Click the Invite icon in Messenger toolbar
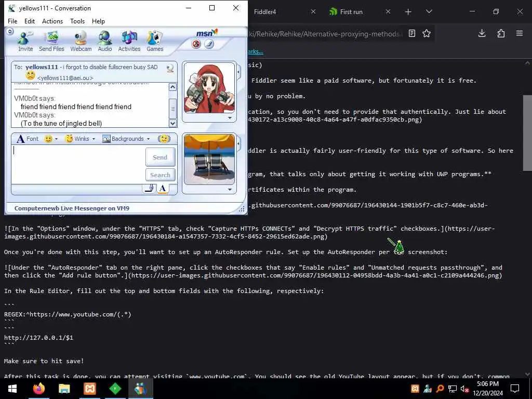This screenshot has height=399, width=532. click(x=25, y=41)
